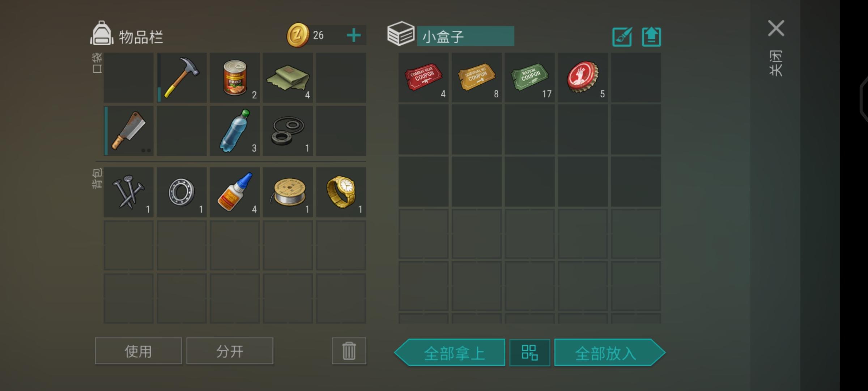Click 全部放入 to deposit all items
This screenshot has height=391, width=868.
pos(610,353)
